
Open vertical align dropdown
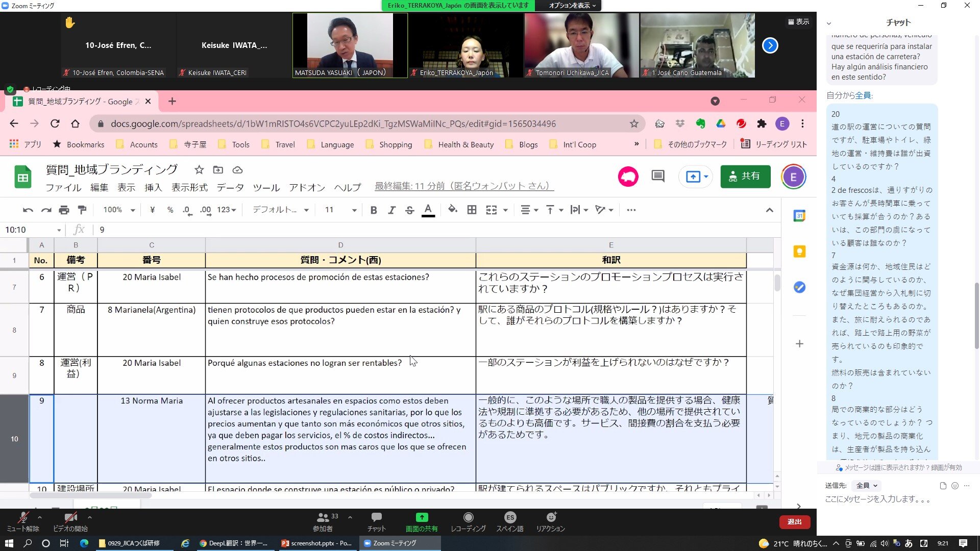554,210
